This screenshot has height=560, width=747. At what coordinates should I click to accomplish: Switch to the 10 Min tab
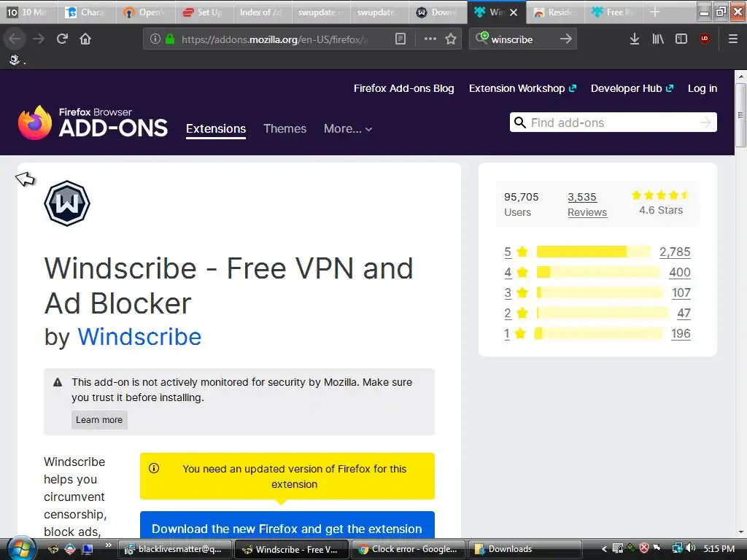[x=29, y=12]
